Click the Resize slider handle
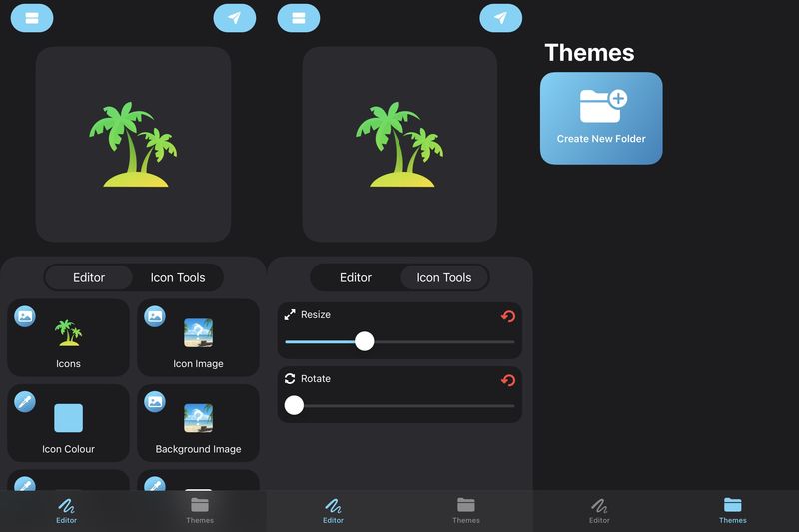 coord(364,341)
